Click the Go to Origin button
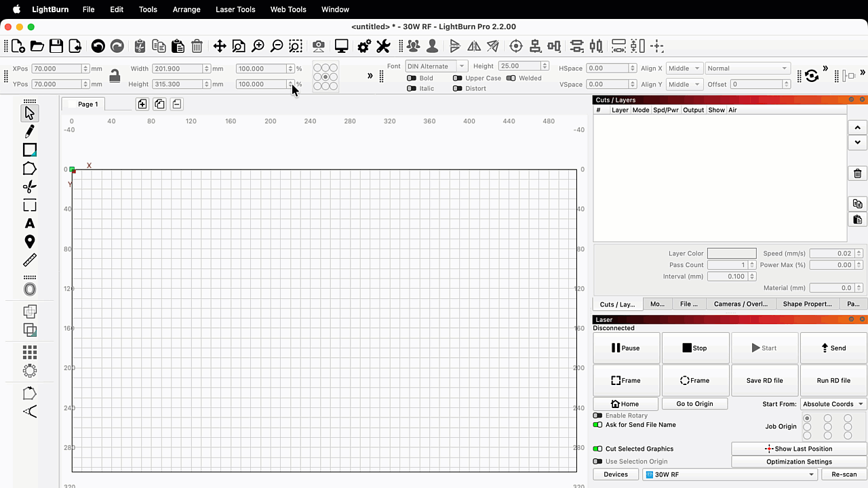 [694, 404]
